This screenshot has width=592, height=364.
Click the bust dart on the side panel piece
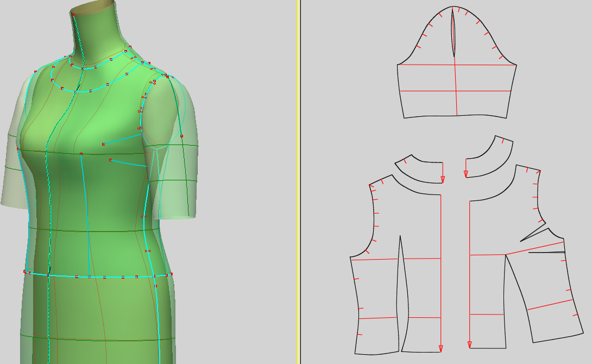coord(533,235)
